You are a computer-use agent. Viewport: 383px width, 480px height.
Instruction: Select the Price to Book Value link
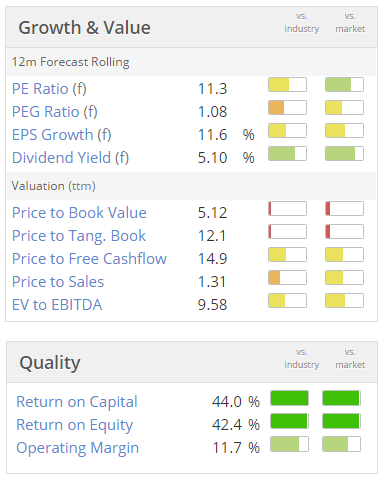tap(79, 213)
